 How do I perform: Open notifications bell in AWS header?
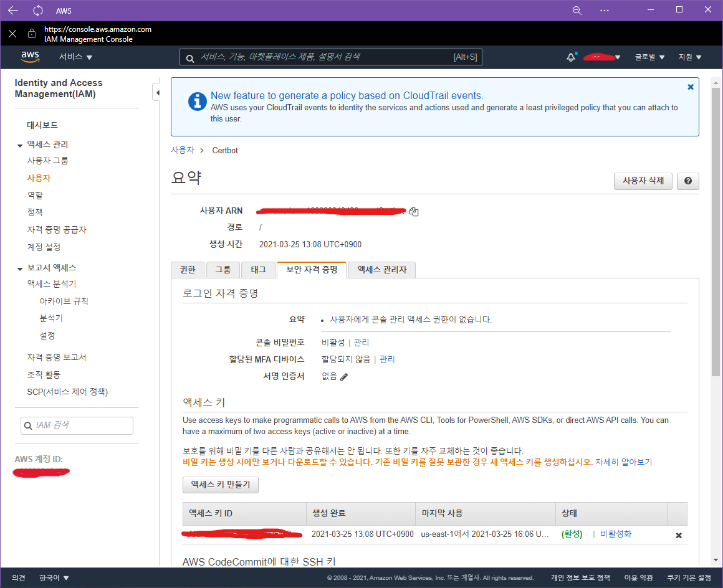(571, 57)
